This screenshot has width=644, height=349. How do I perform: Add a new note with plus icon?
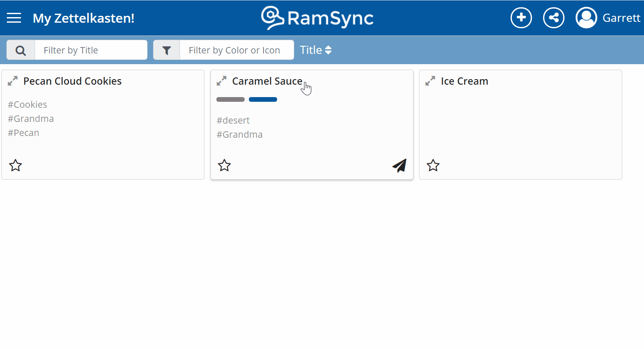click(x=521, y=18)
